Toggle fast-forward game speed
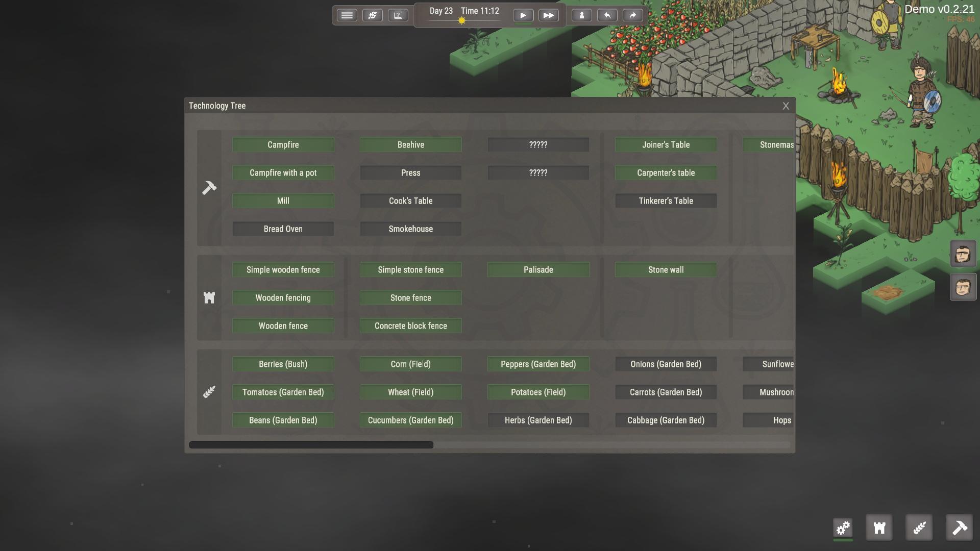The image size is (980, 551). (x=549, y=15)
